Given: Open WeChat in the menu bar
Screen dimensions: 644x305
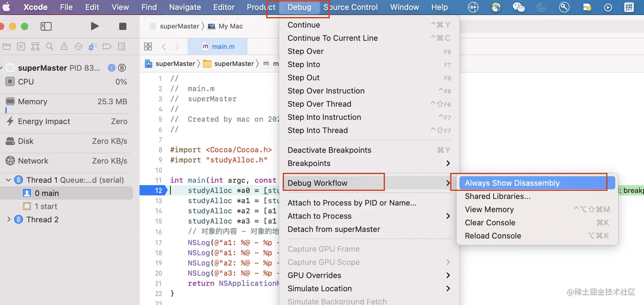Looking at the screenshot, I should click(x=518, y=7).
